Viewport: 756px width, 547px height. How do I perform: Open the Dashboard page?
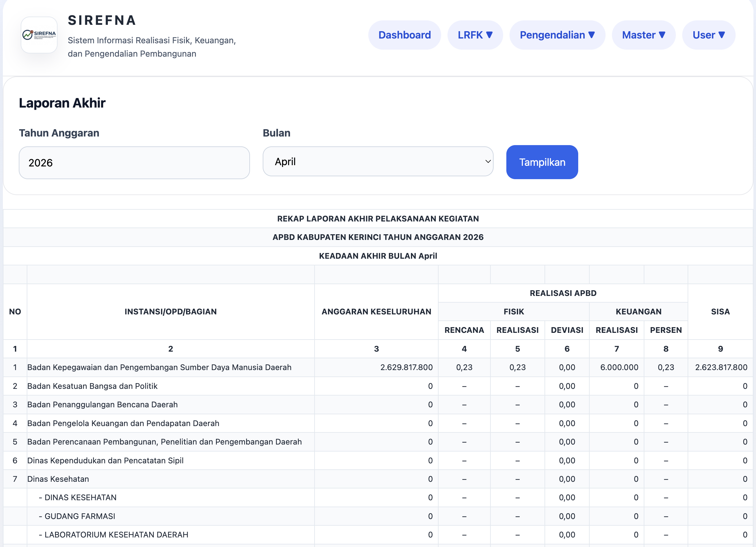tap(404, 35)
